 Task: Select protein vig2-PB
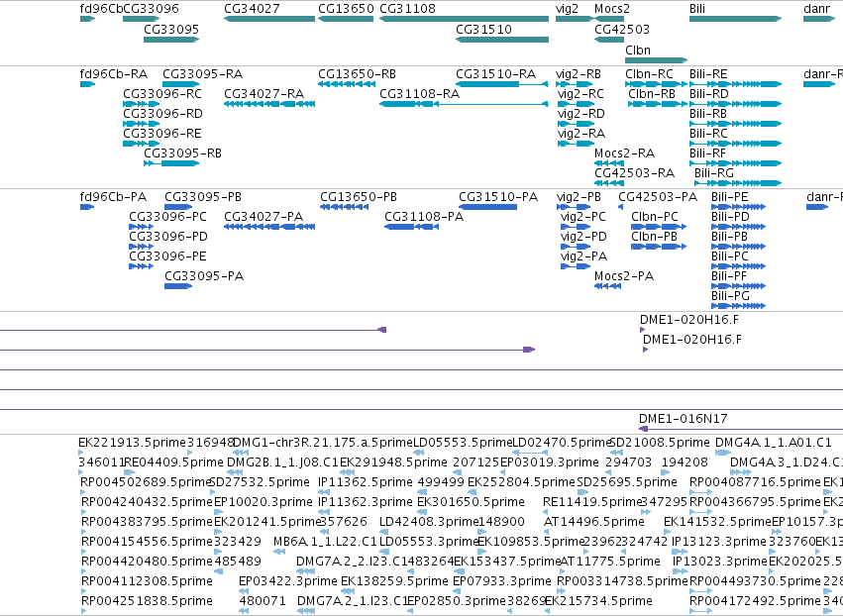tap(579, 197)
